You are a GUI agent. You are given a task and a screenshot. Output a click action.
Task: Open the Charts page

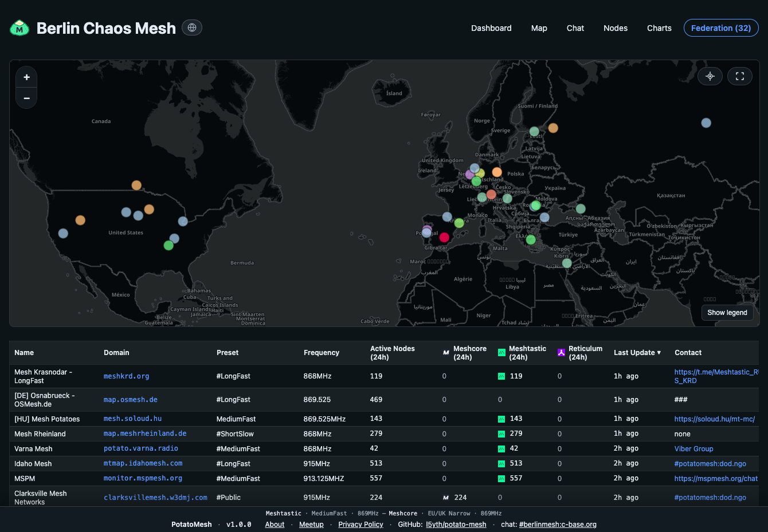(x=659, y=28)
